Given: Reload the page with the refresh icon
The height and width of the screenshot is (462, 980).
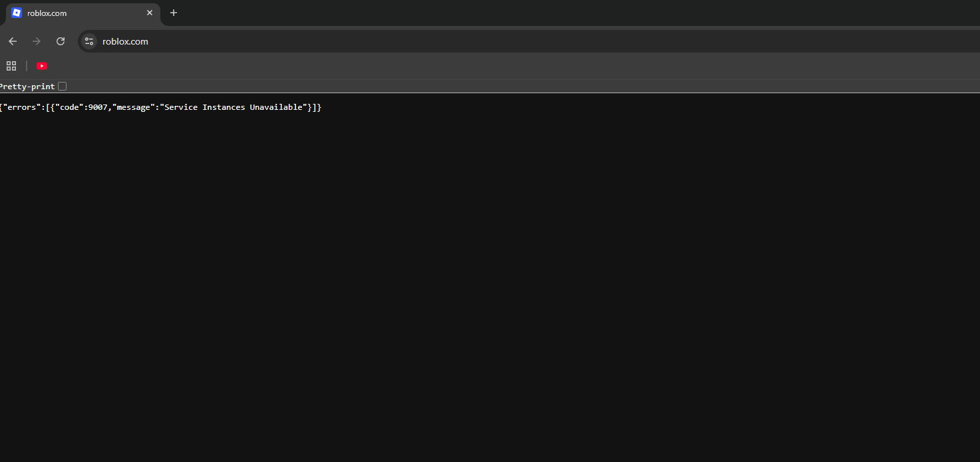Looking at the screenshot, I should click(x=60, y=41).
